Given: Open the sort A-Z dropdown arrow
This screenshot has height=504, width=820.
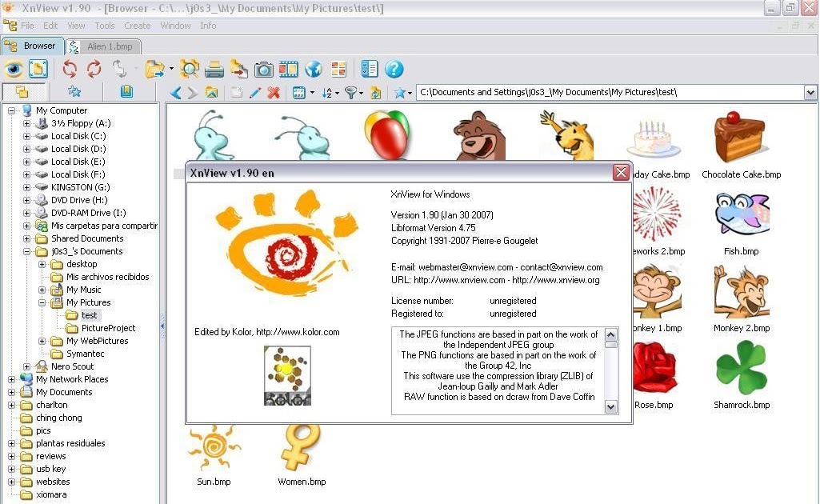Looking at the screenshot, I should pyautogui.click(x=337, y=93).
